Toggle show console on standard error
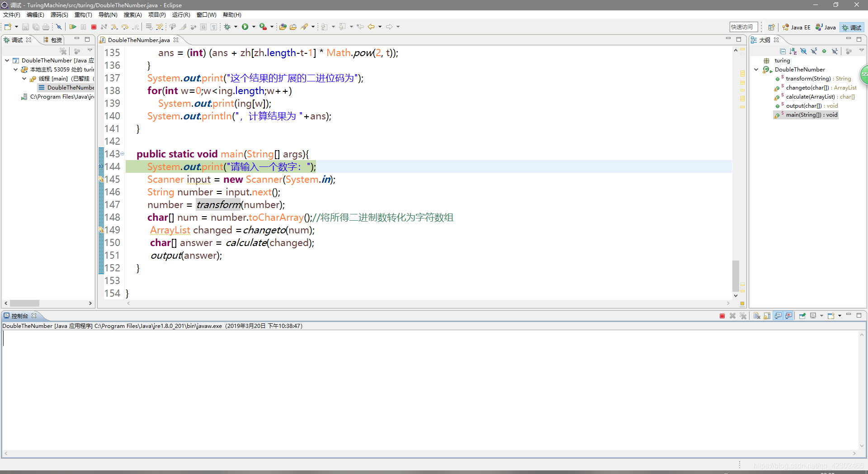 tap(788, 316)
